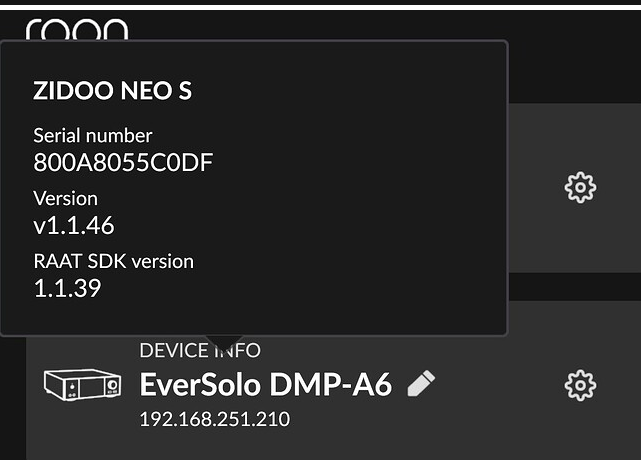Click the EverSolo streamer device icon
Viewport: 641px width, 460px height.
point(82,384)
